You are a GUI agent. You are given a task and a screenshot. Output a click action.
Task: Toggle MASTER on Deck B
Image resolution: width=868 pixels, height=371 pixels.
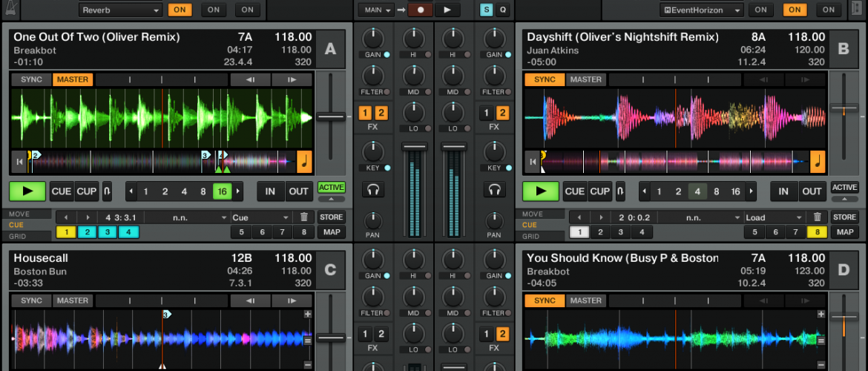coord(585,79)
